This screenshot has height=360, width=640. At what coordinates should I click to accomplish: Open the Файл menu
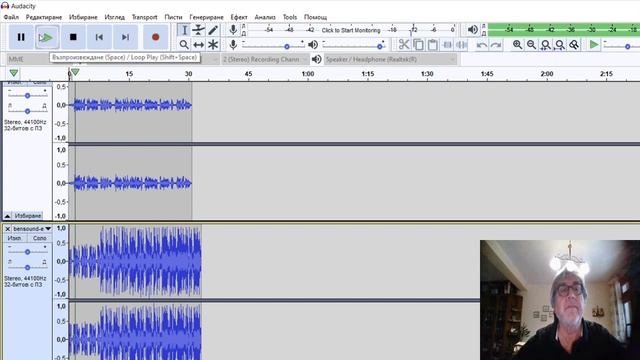click(x=11, y=17)
